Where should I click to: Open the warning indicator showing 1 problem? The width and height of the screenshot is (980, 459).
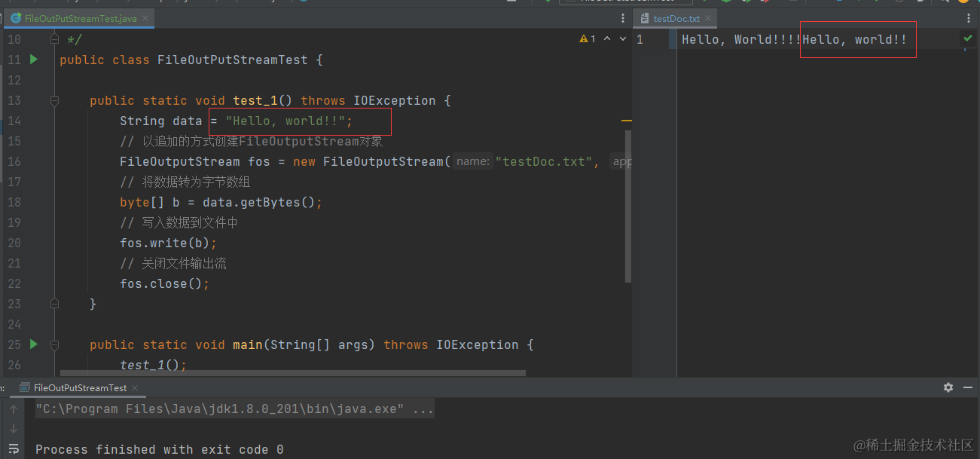588,38
